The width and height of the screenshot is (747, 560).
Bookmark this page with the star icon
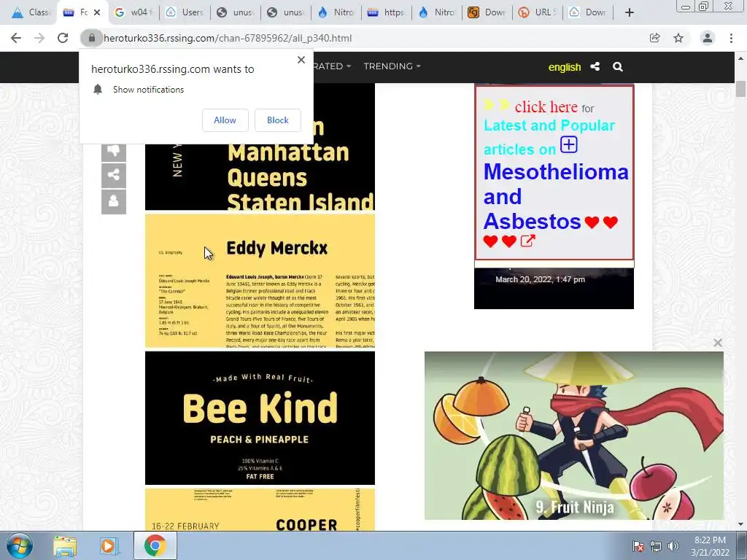(x=678, y=38)
